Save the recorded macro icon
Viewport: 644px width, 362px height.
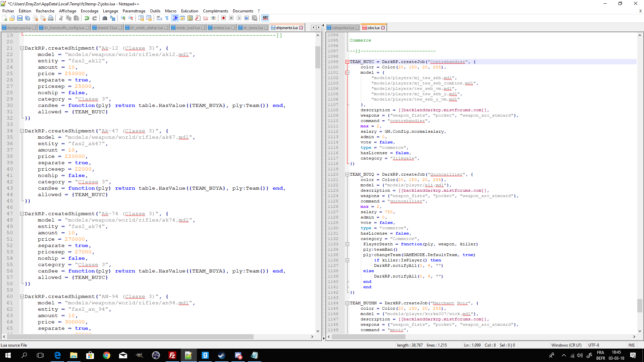(x=255, y=18)
